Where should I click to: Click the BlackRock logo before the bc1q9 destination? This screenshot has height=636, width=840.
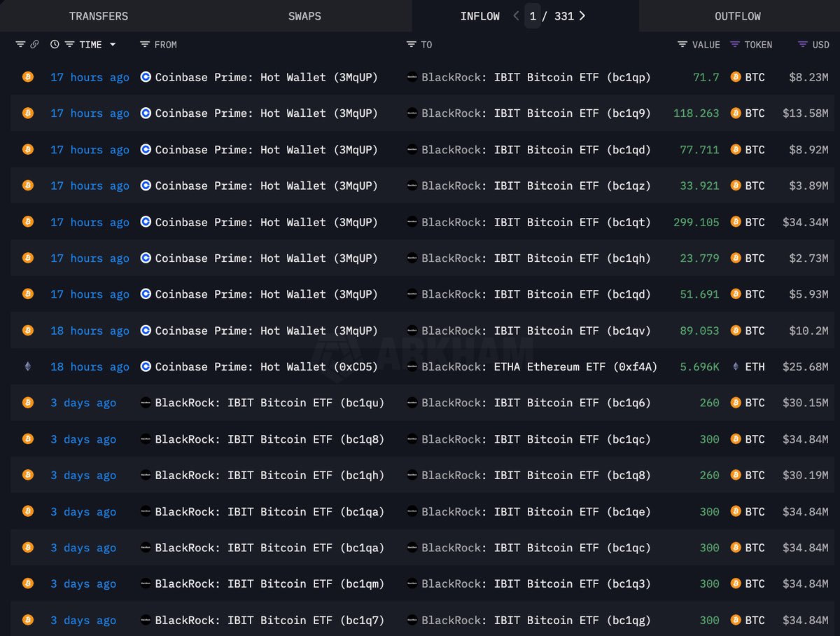(x=412, y=113)
